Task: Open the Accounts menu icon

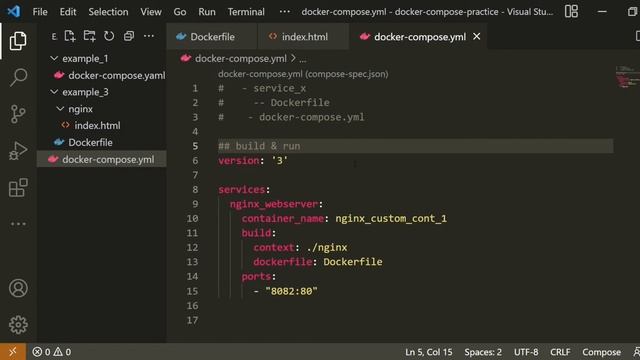Action: click(18, 288)
